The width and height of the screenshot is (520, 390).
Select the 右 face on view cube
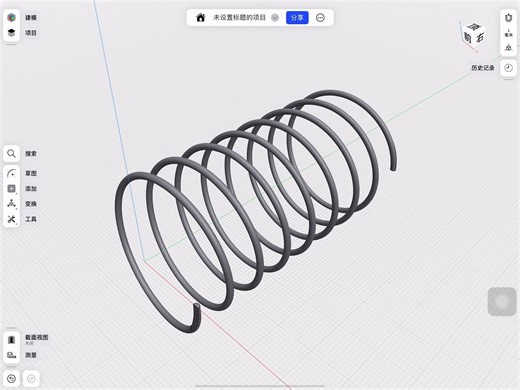(479, 38)
